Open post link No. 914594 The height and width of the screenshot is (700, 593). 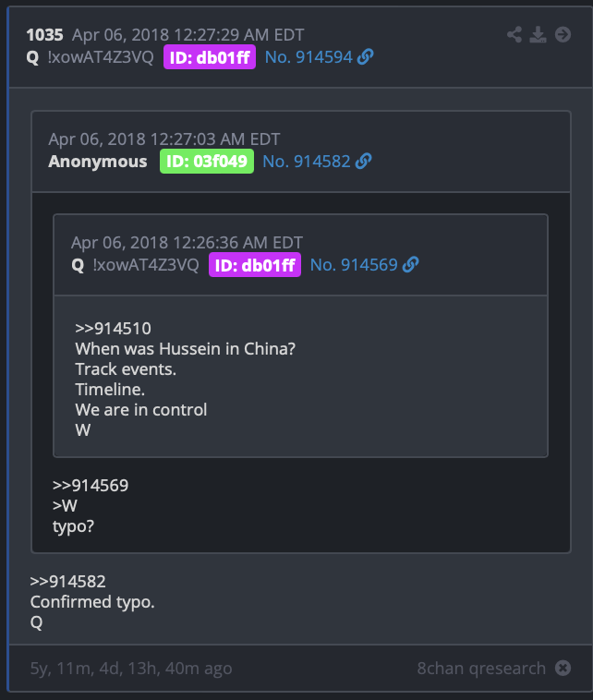(x=309, y=57)
